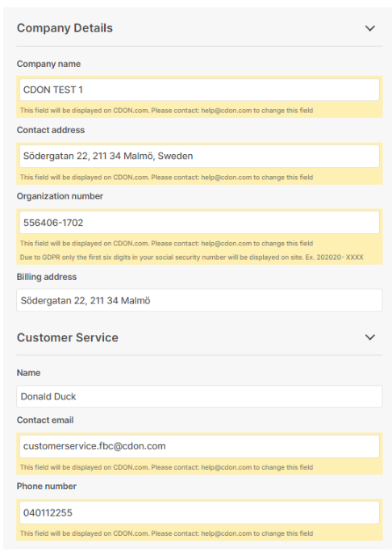This screenshot has width=392, height=556.
Task: Click the Contact email field
Action: pos(199,446)
